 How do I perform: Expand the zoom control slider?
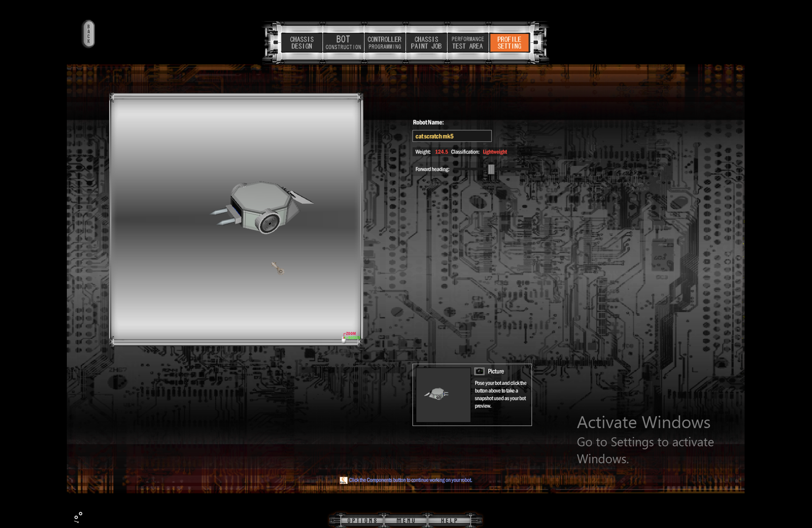tap(343, 339)
